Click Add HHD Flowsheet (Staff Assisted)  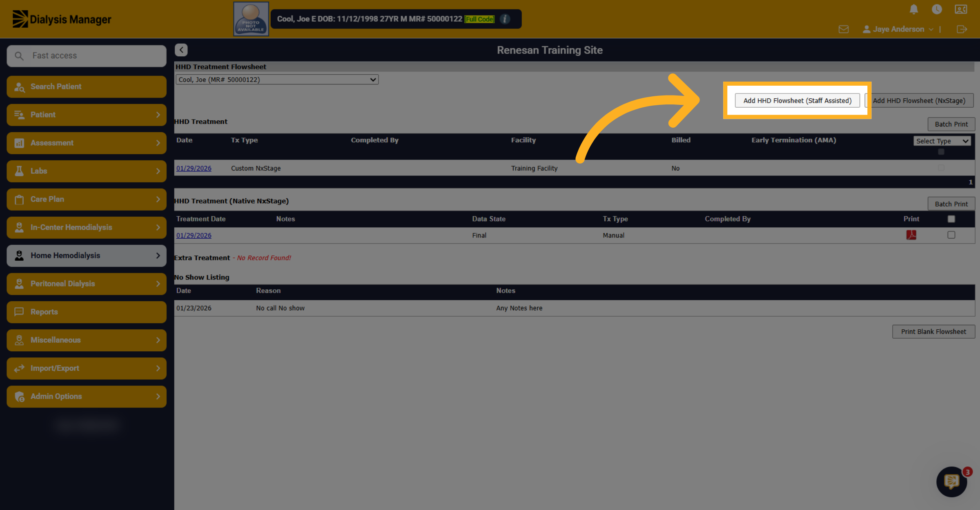click(797, 100)
